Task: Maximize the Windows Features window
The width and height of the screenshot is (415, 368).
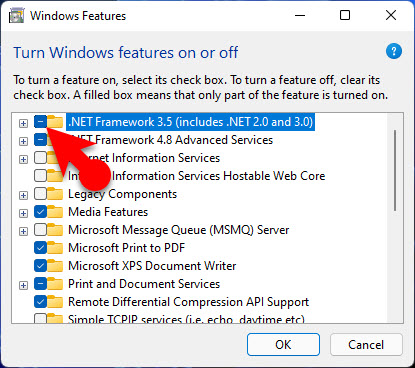Action: click(345, 15)
